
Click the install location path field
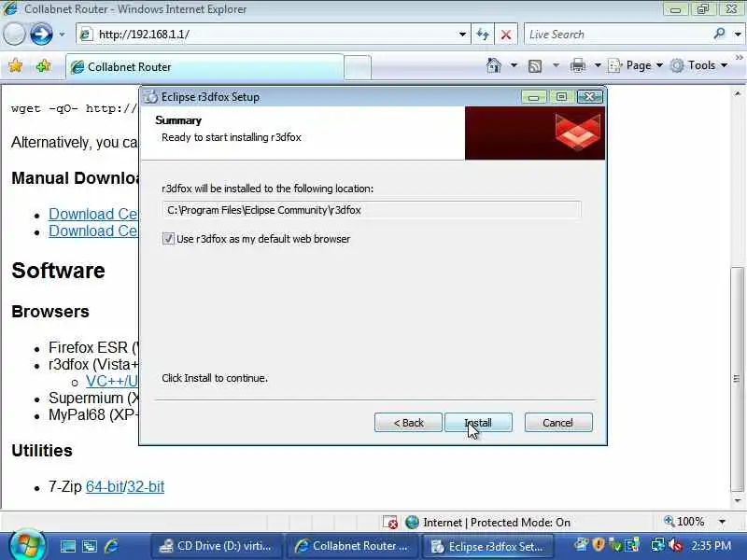click(372, 210)
